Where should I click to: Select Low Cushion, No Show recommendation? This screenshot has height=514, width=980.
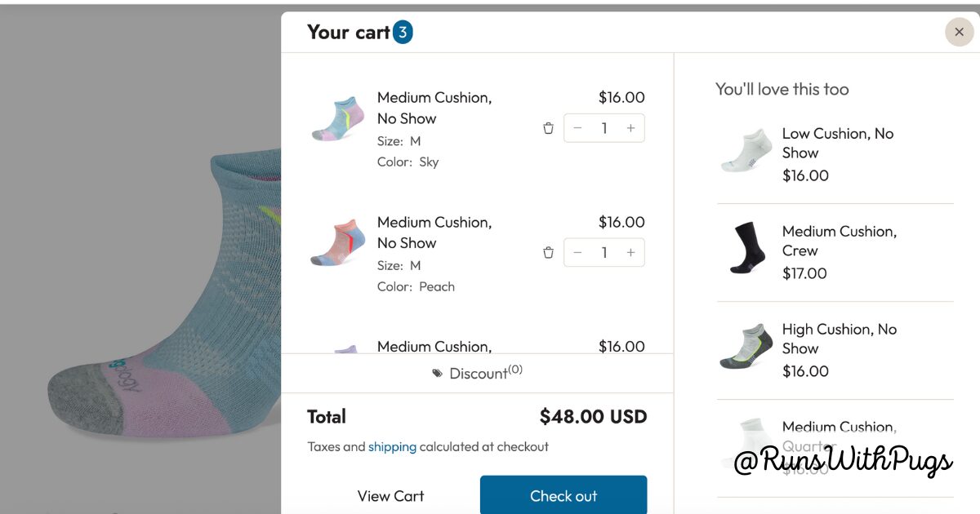tap(837, 143)
